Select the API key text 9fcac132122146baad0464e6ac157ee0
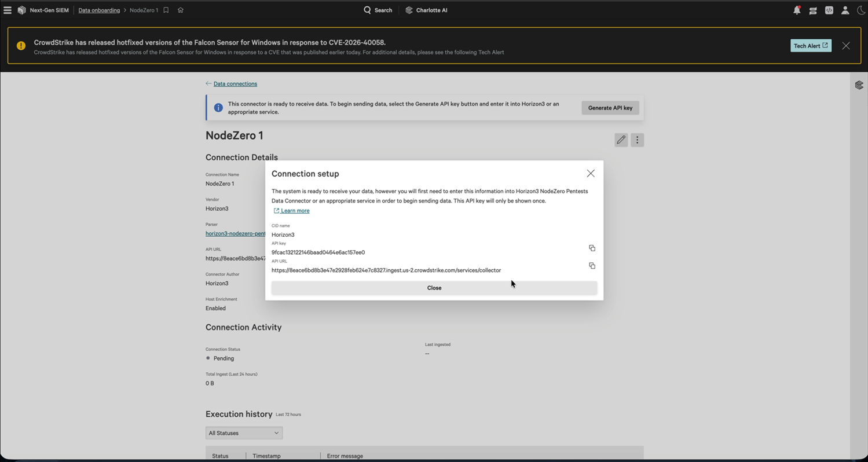This screenshot has width=868, height=462. pos(318,252)
